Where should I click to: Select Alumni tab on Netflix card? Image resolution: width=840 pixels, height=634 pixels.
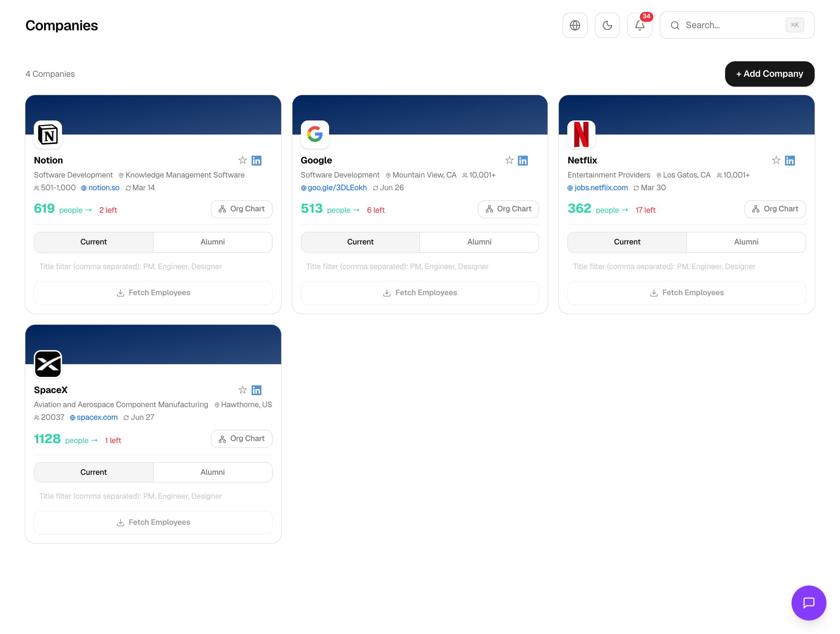pos(746,242)
